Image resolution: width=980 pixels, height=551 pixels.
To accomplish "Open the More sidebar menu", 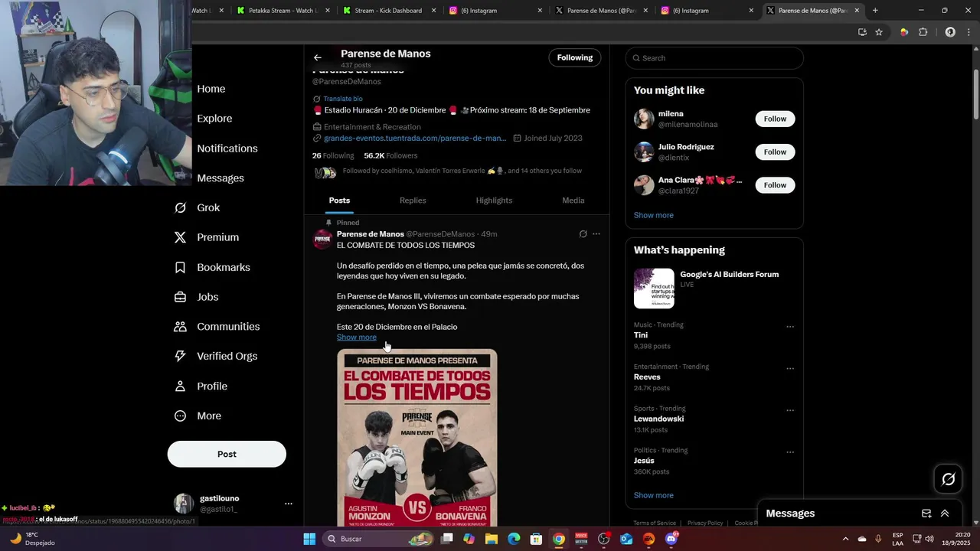I will pyautogui.click(x=198, y=416).
